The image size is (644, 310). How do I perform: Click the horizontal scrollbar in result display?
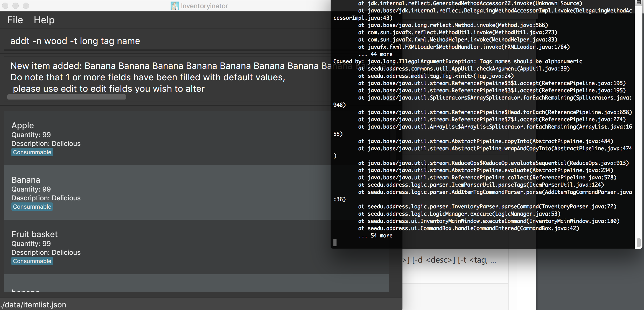(67, 97)
